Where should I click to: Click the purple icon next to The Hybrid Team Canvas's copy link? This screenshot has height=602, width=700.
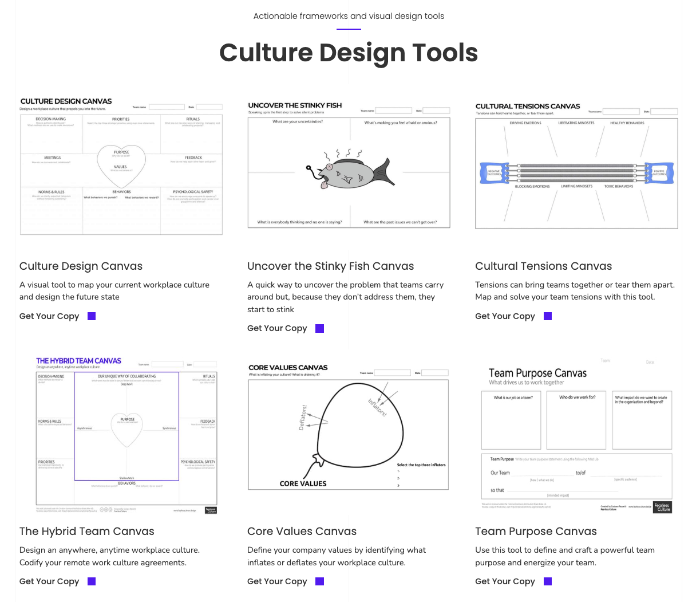(91, 581)
